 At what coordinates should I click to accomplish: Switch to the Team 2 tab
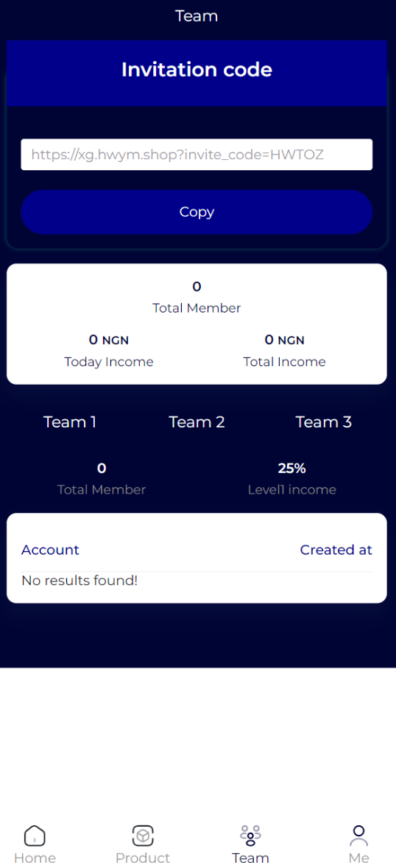click(197, 422)
